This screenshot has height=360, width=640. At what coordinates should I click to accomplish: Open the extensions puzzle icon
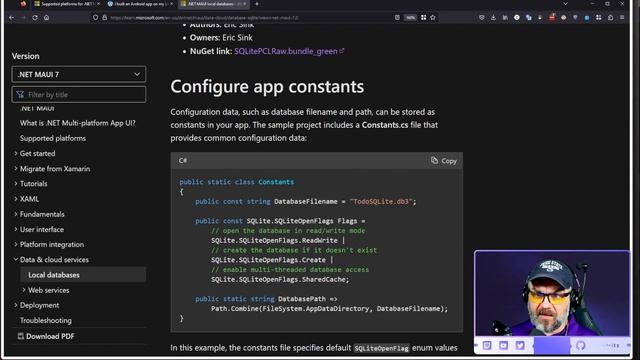(x=611, y=18)
